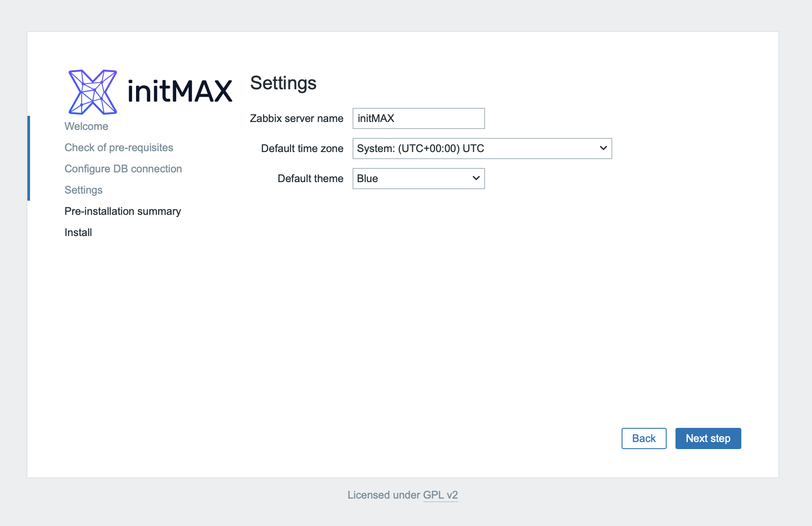This screenshot has width=812, height=526.
Task: Click the Default time zone label
Action: (302, 149)
